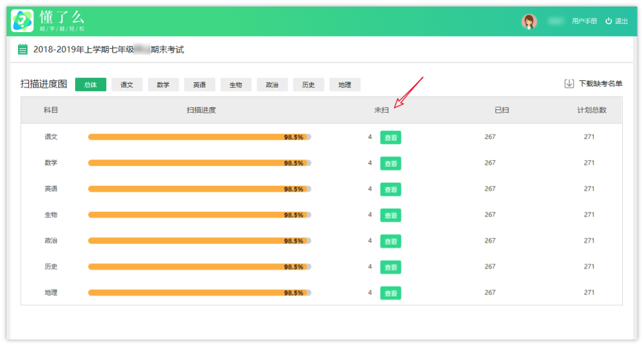Click the 生物 subject name in table
The width and height of the screenshot is (644, 346).
click(x=51, y=215)
